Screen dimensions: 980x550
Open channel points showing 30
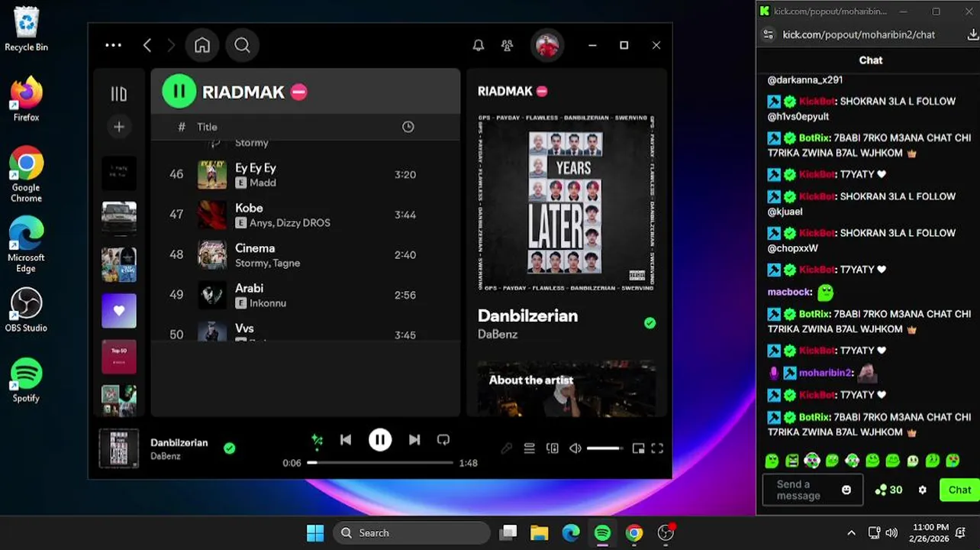[x=888, y=490]
